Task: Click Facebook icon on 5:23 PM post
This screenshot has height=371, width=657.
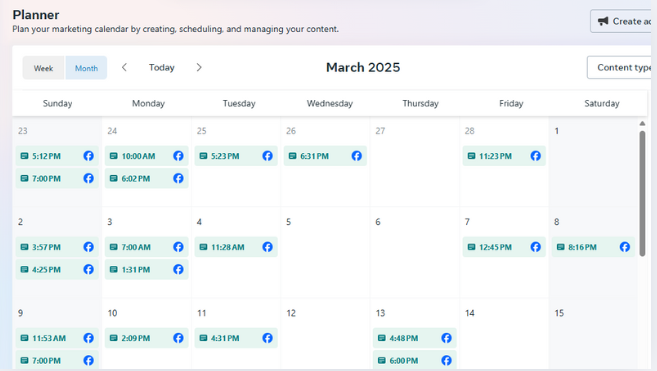Action: (x=267, y=156)
